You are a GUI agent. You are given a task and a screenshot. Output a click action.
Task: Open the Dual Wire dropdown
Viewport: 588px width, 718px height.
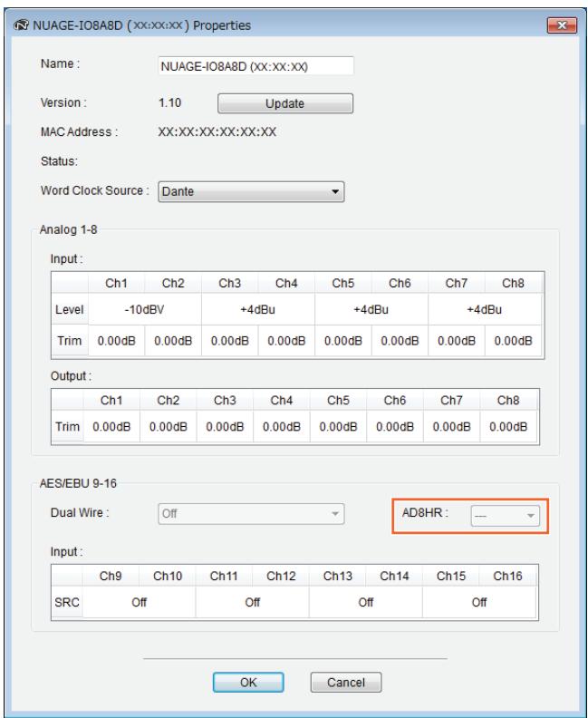(251, 514)
